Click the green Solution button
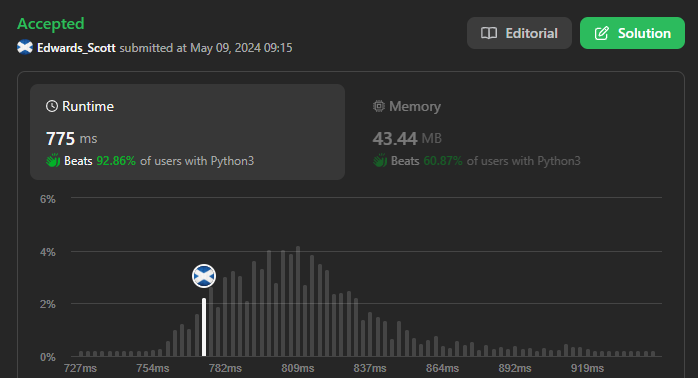The image size is (698, 378). point(632,33)
